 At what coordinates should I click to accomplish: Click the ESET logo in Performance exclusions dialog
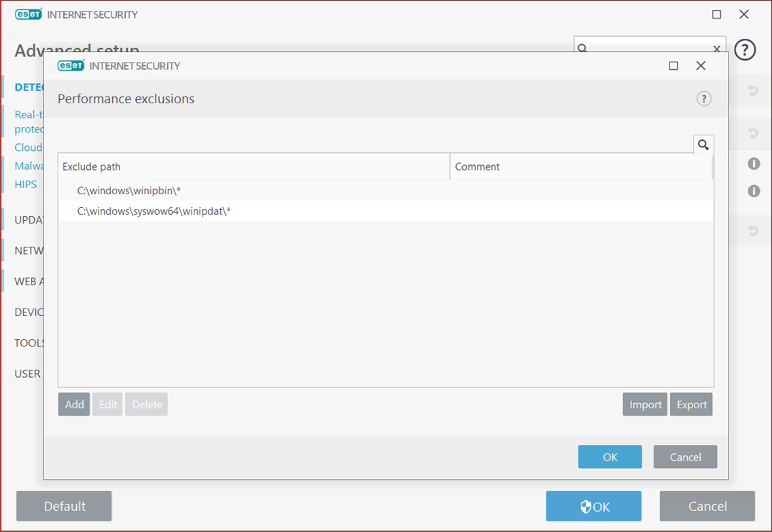coord(71,65)
